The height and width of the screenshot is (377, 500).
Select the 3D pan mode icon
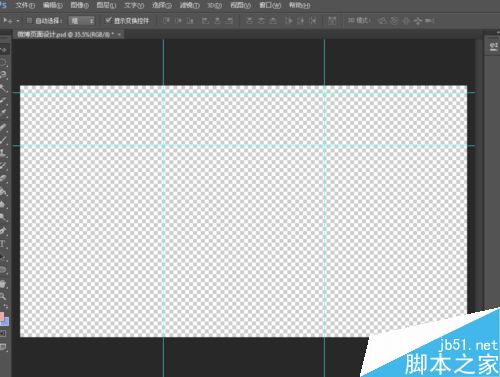(406, 21)
